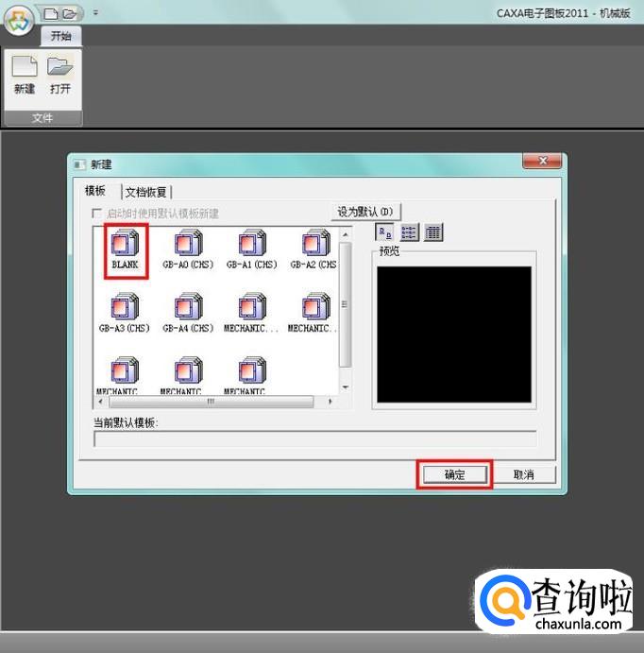Select the 模板 tab in dialog
The width and height of the screenshot is (644, 653).
(x=95, y=191)
